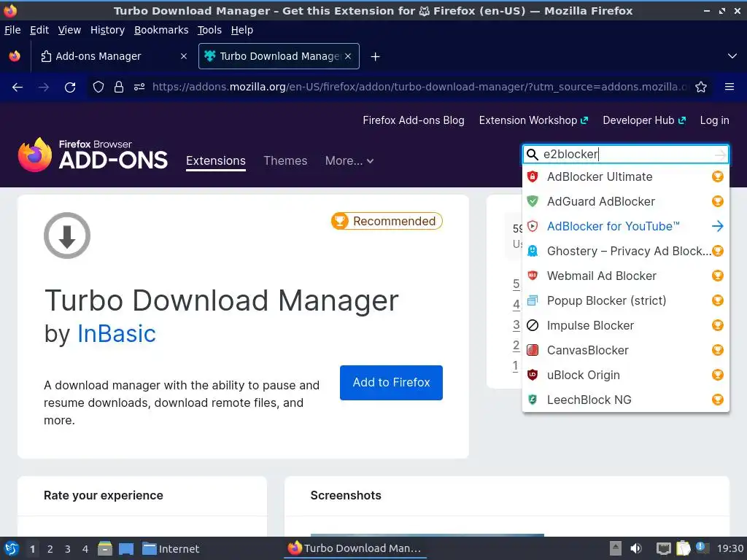Click the update notifier tray icon
Image resolution: width=747 pixels, height=560 pixels.
[x=702, y=548]
